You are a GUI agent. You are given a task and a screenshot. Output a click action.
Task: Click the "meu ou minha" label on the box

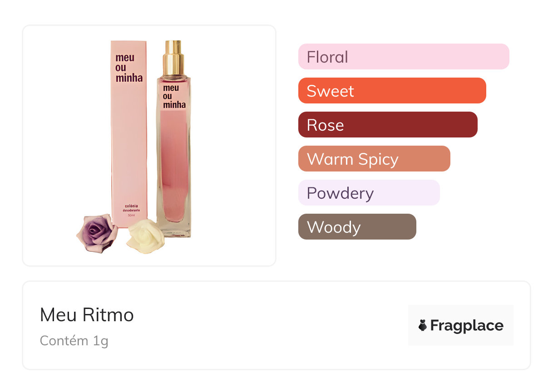pos(128,68)
